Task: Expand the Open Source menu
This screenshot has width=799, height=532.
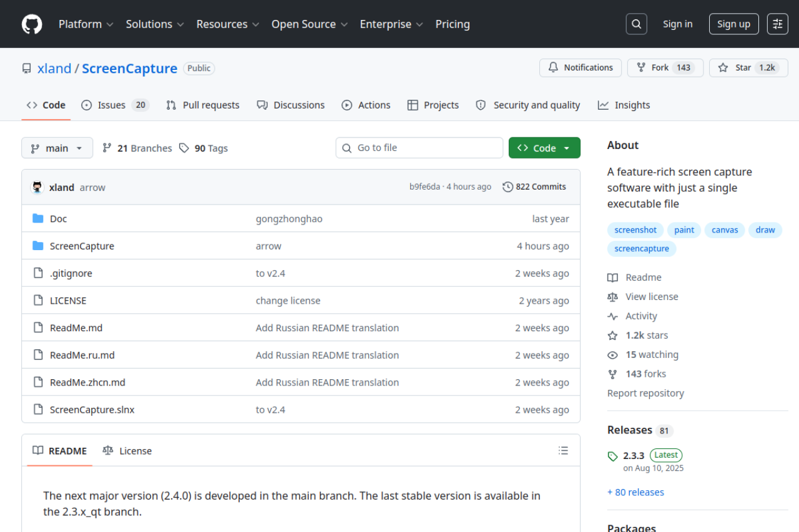Action: (x=310, y=24)
